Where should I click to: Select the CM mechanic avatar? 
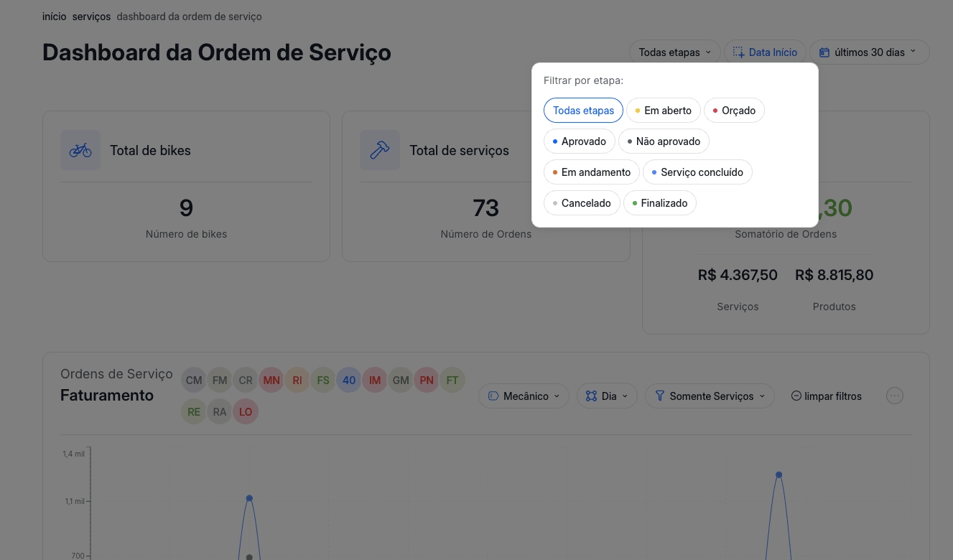[194, 381]
